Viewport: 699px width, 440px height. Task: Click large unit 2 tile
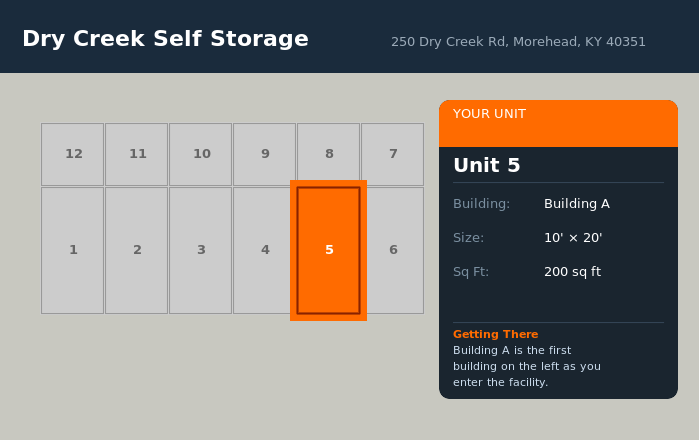tap(136, 250)
